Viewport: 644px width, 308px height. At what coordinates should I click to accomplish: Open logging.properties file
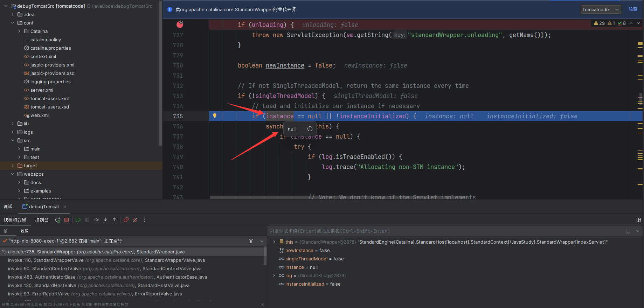pos(50,82)
